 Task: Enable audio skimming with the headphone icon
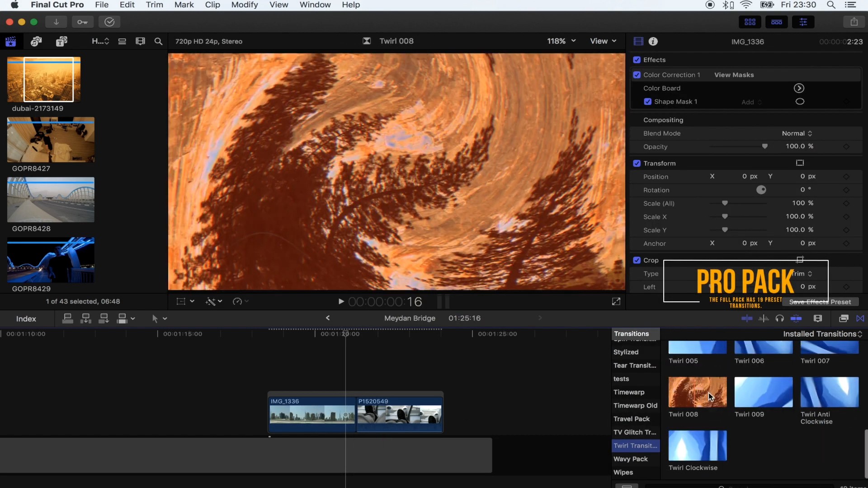(x=780, y=319)
